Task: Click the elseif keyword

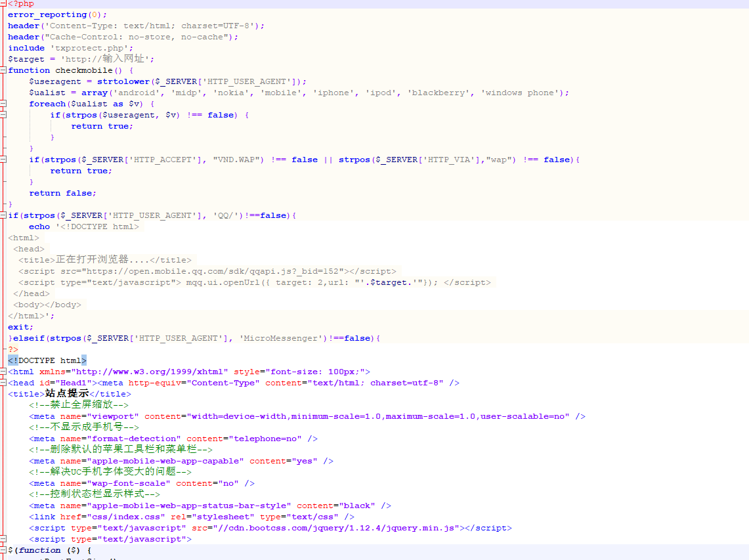Action: [29, 338]
